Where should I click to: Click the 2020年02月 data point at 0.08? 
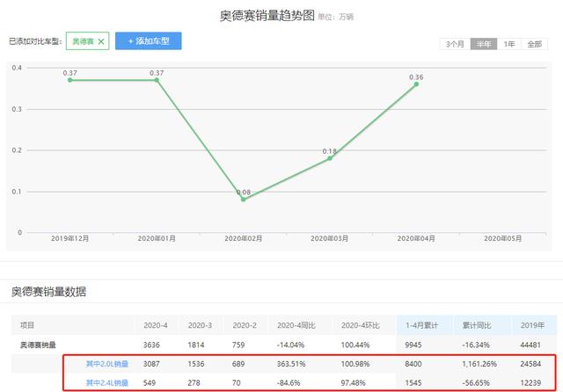pyautogui.click(x=243, y=200)
